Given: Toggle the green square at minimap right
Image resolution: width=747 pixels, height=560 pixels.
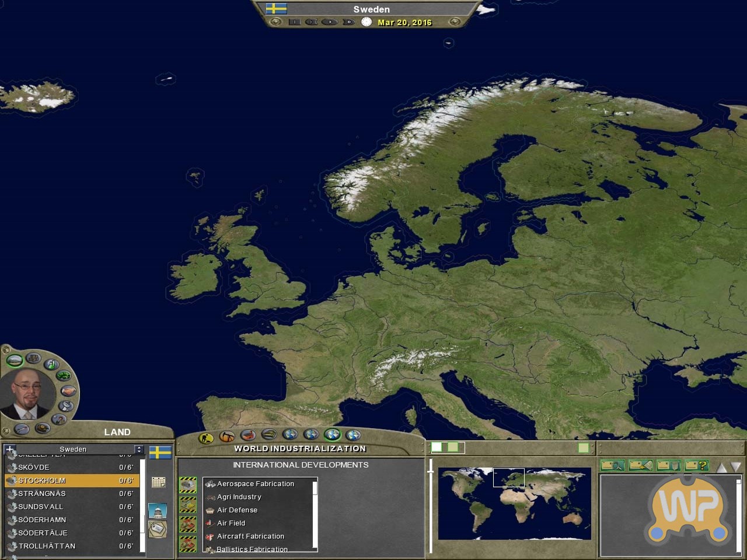Looking at the screenshot, I should 583,447.
